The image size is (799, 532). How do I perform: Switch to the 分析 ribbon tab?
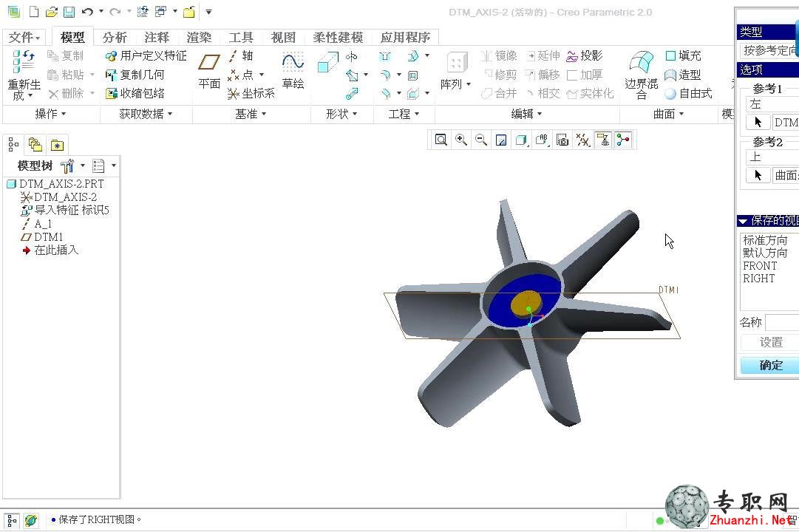(x=115, y=37)
